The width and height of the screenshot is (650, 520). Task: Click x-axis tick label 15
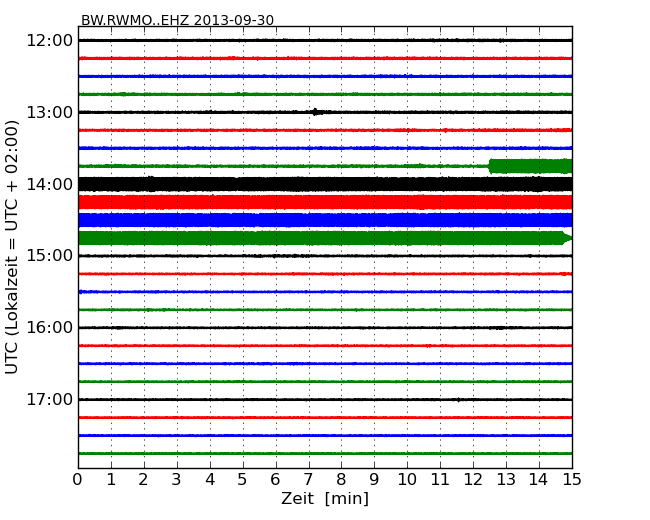[572, 480]
